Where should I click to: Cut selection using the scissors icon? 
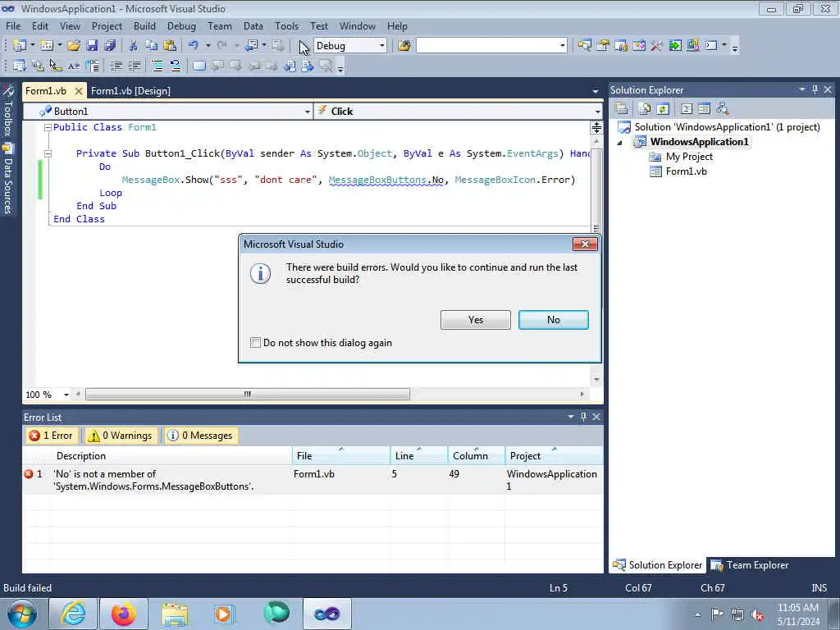point(134,46)
